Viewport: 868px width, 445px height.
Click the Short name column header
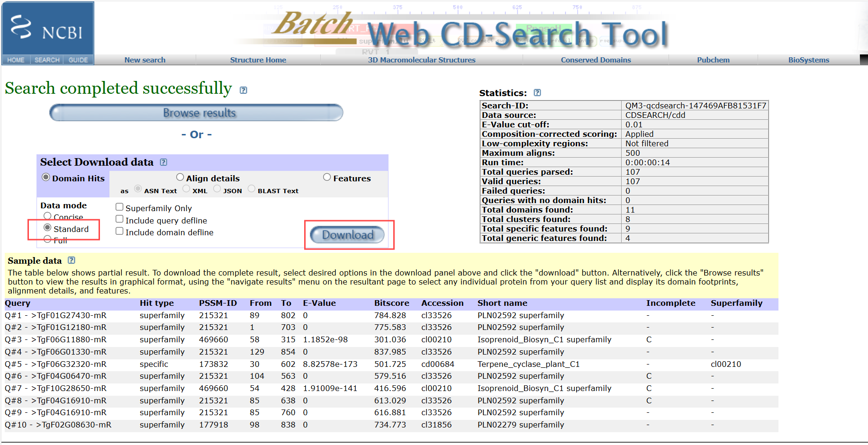(x=502, y=303)
